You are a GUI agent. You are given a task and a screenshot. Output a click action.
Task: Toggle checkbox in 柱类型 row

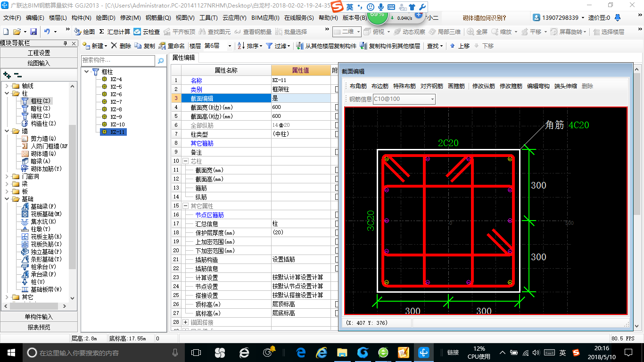click(x=338, y=134)
